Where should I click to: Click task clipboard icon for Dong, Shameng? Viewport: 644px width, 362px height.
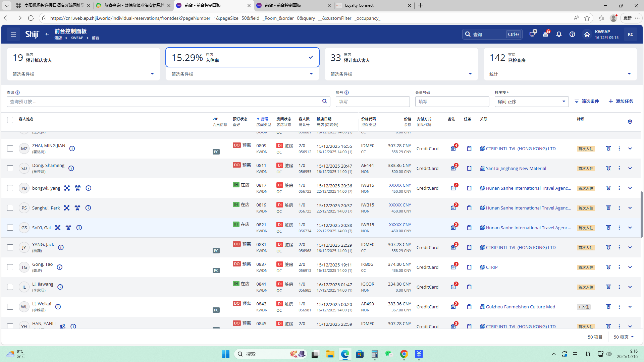(469, 168)
